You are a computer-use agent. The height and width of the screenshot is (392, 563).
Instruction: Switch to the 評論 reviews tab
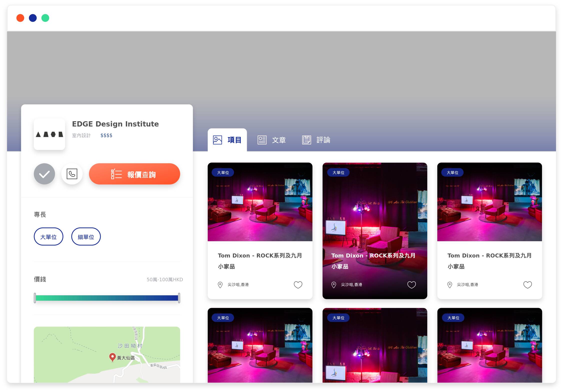(316, 140)
